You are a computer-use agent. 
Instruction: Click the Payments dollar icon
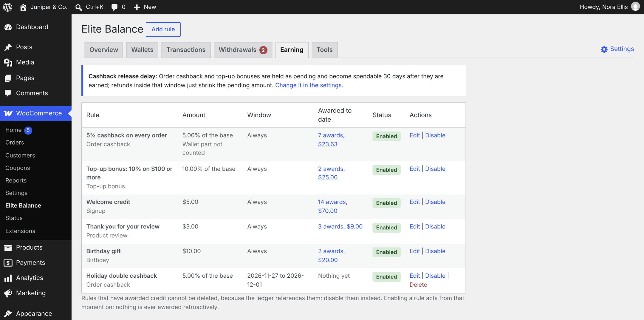[8, 263]
